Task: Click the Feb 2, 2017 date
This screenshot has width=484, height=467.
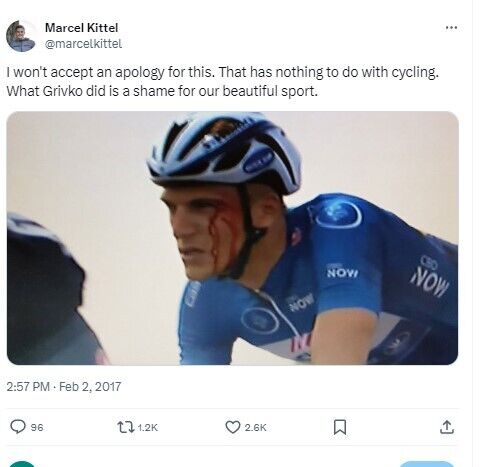Action: [x=90, y=387]
